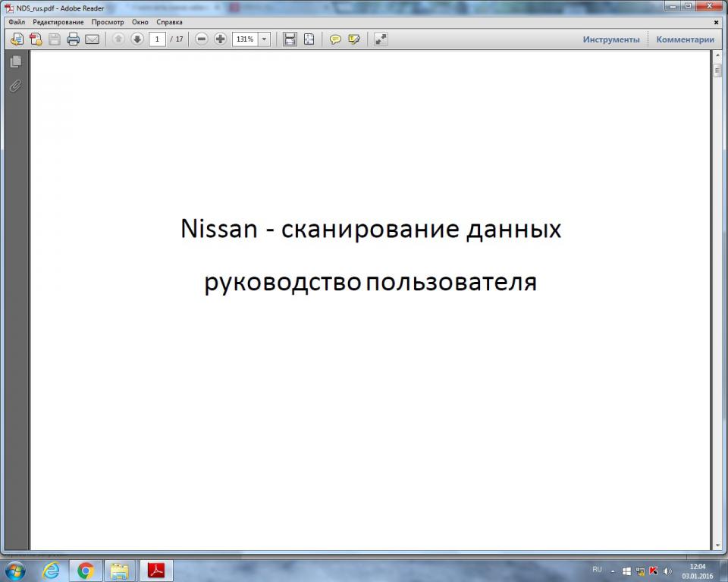The height and width of the screenshot is (582, 728).
Task: Print the document via printer icon
Action: click(74, 39)
